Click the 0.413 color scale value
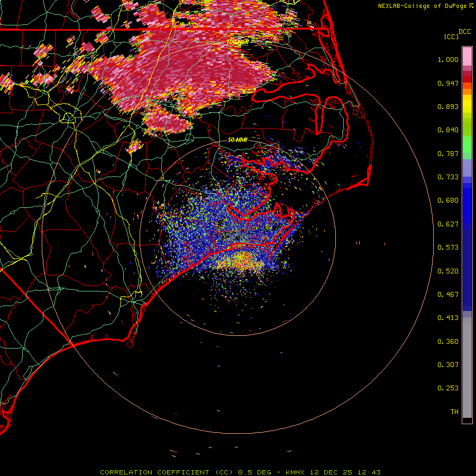The height and width of the screenshot is (476, 476). [x=448, y=318]
